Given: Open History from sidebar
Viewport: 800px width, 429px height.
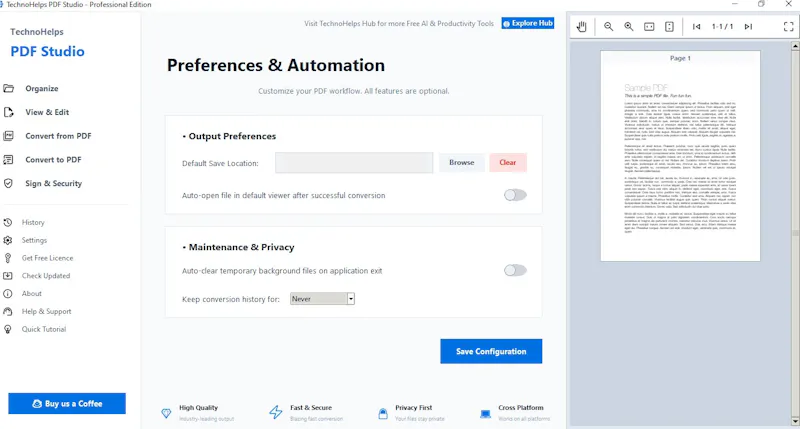Looking at the screenshot, I should pos(33,222).
